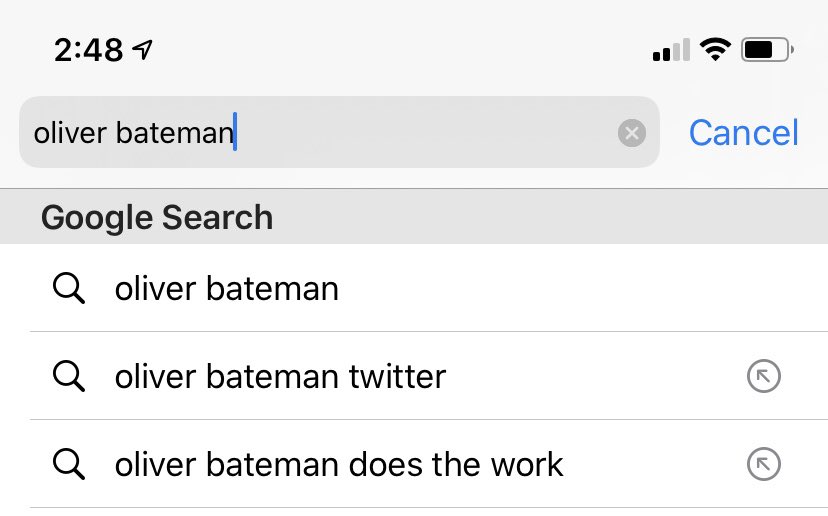Select the 'oliver bateman' suggestion text
Screen dimensions: 828x516
coord(227,289)
